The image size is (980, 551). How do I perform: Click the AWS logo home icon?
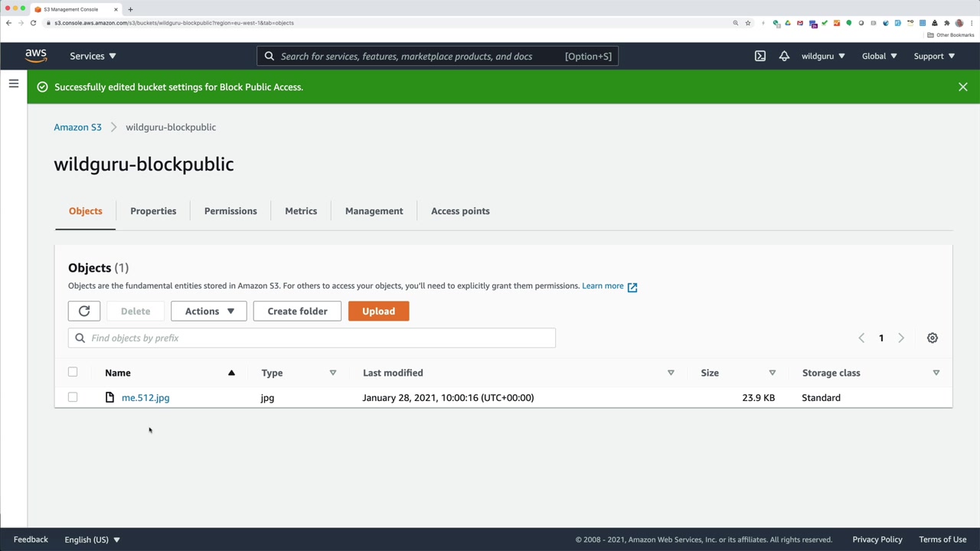36,56
